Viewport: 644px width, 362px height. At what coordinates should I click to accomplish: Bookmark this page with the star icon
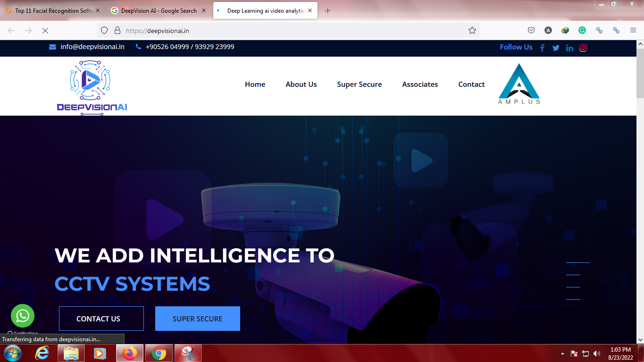tap(472, 30)
